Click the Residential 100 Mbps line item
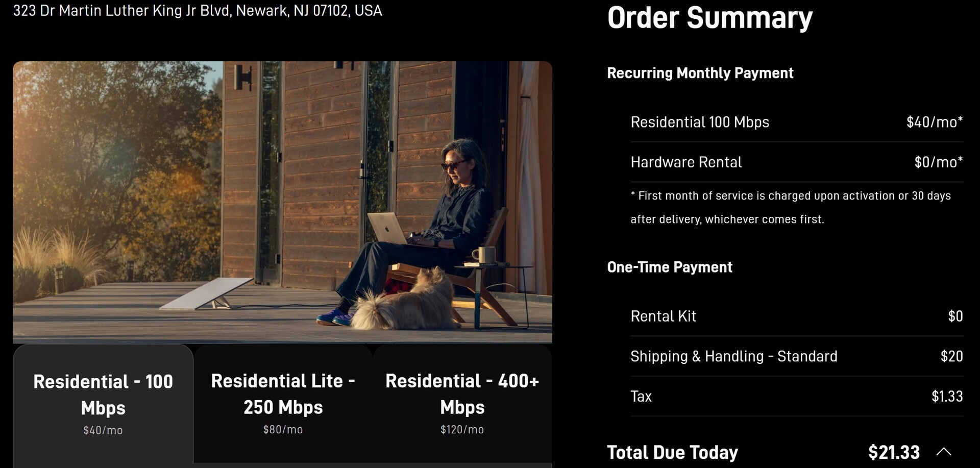Screen dimensions: 980x468 [699, 122]
